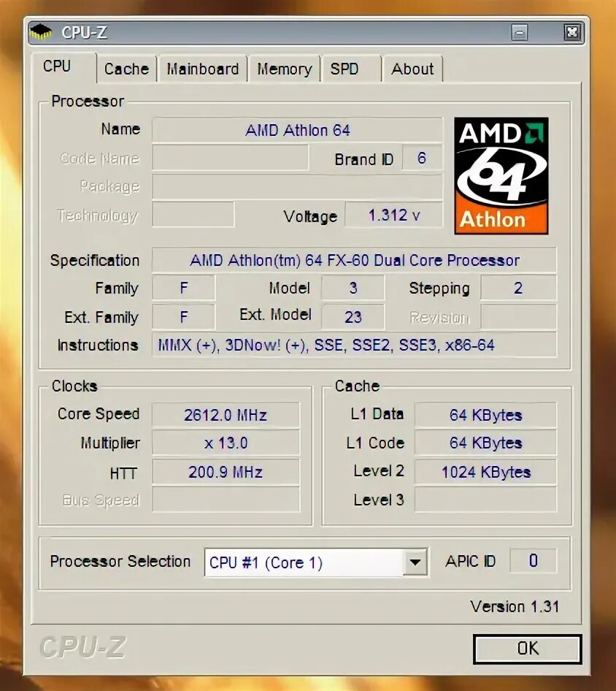The width and height of the screenshot is (616, 691).
Task: Click the Family value F
Action: (x=184, y=288)
